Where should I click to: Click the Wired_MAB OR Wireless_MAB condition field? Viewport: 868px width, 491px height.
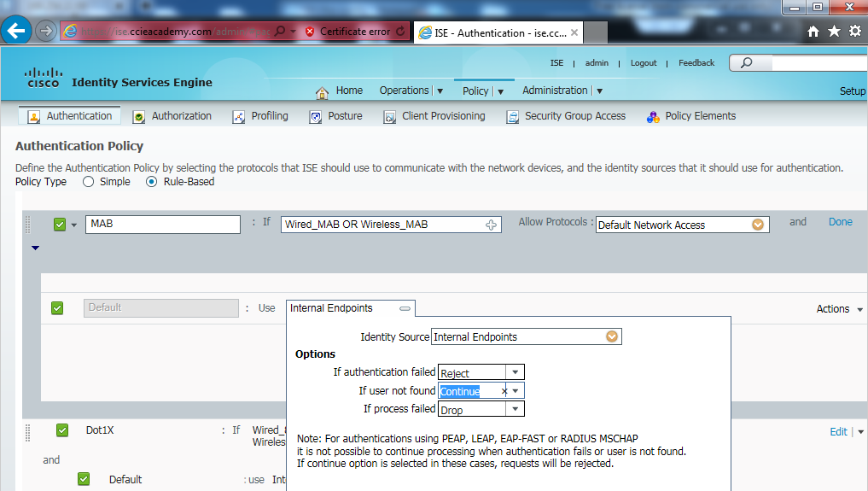click(x=391, y=225)
